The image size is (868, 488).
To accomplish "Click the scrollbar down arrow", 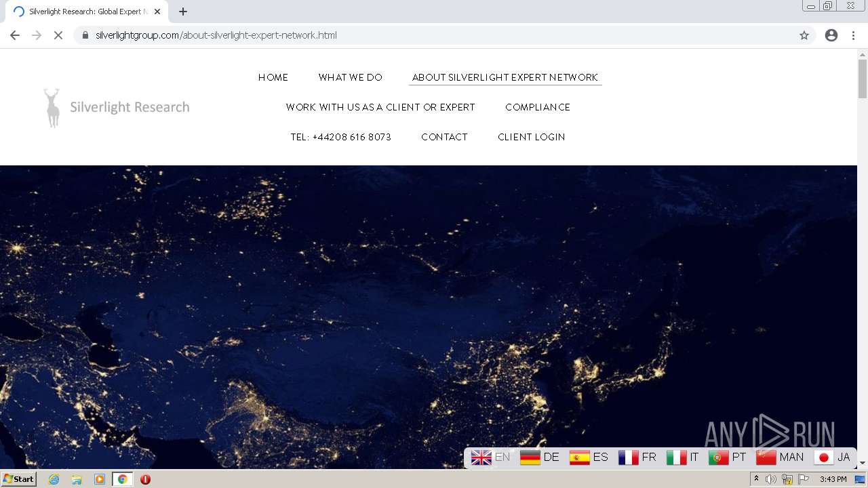I will [x=863, y=463].
